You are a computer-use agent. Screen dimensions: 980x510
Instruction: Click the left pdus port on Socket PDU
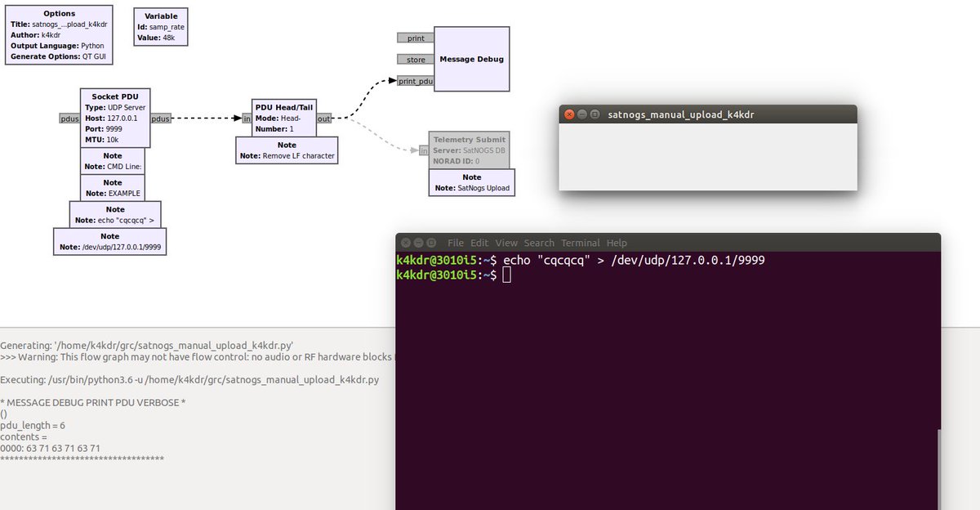click(x=70, y=119)
